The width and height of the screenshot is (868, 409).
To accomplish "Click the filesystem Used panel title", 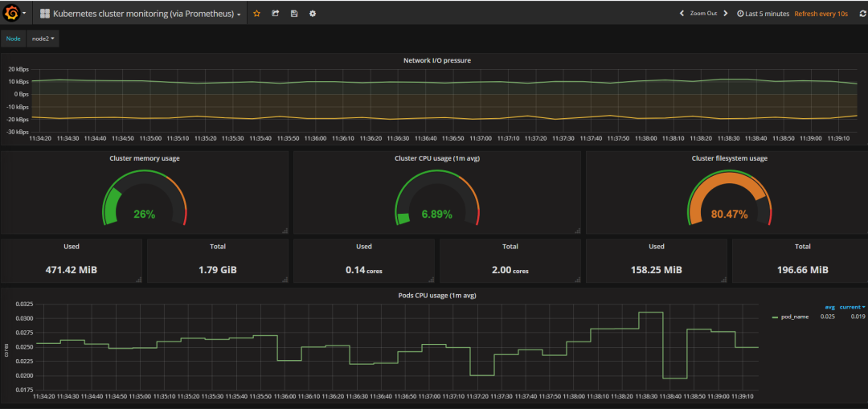I will point(656,247).
